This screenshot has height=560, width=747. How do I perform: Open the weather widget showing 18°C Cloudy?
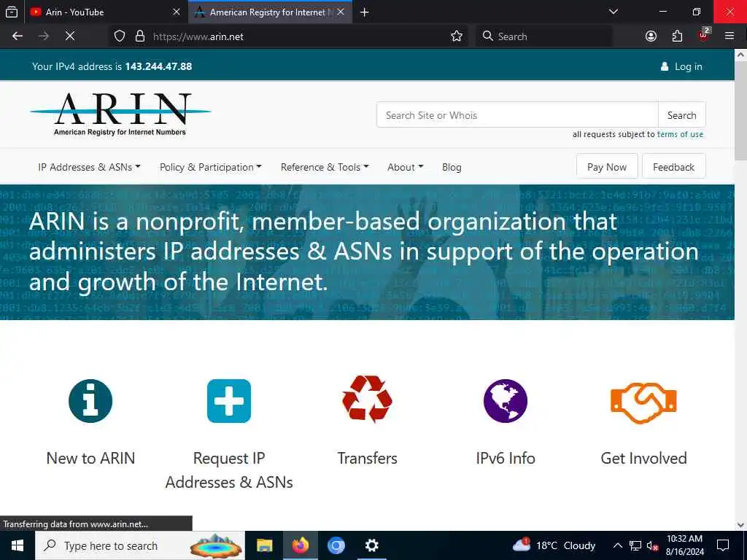pyautogui.click(x=554, y=545)
